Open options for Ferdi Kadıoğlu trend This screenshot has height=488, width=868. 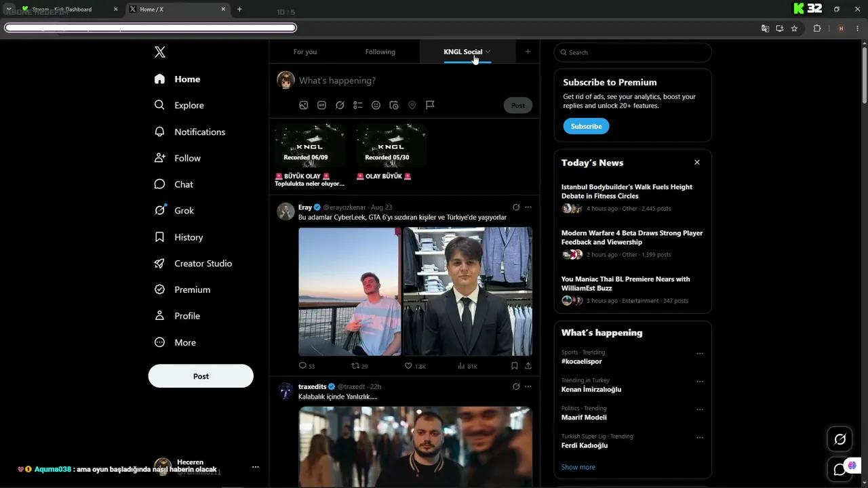point(700,437)
